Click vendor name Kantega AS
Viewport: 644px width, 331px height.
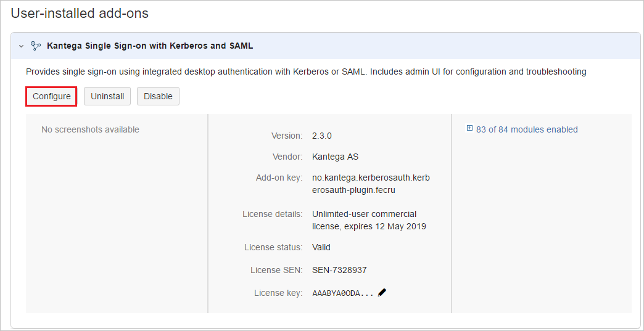(x=336, y=157)
